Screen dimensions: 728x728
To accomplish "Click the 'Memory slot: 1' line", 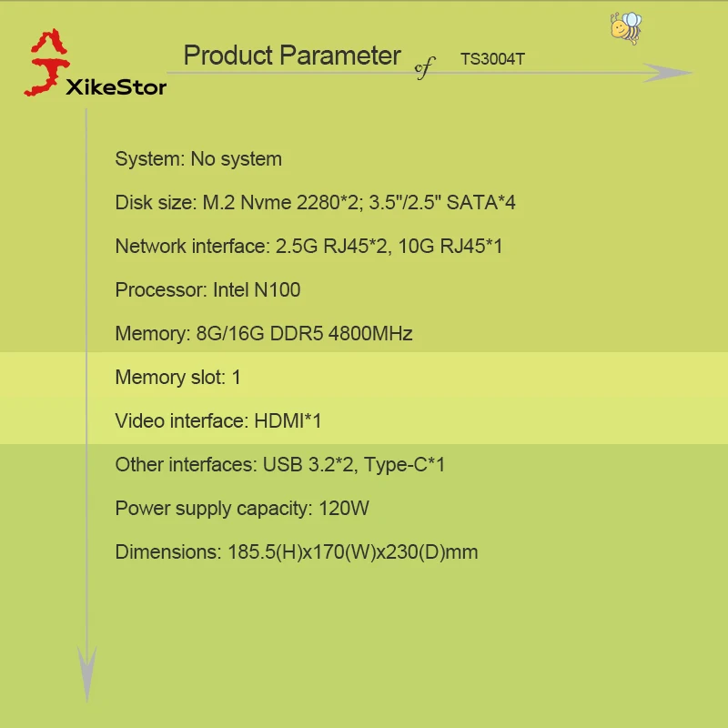I will (x=177, y=378).
